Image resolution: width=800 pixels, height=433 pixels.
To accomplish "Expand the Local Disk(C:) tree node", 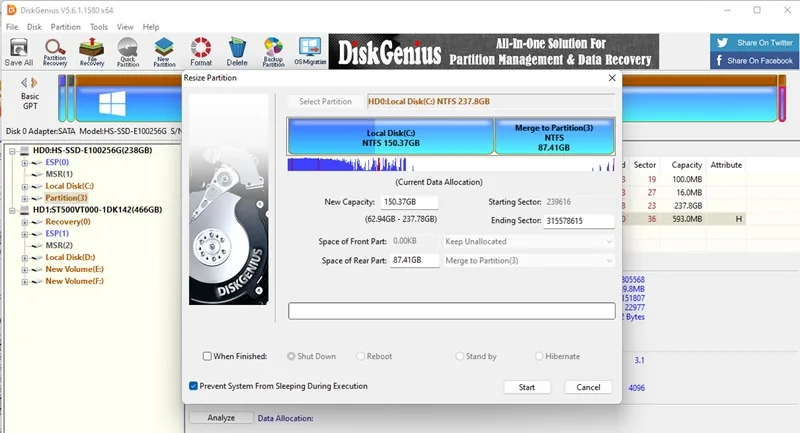I will coord(24,187).
